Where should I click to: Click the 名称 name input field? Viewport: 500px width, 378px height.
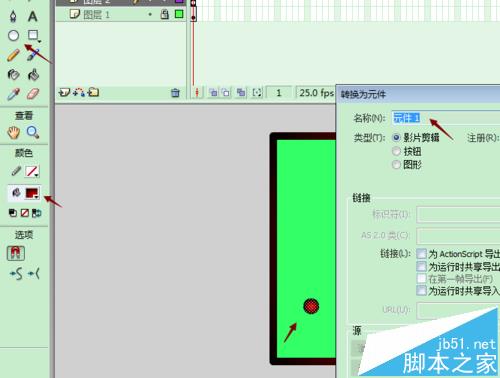pos(446,118)
